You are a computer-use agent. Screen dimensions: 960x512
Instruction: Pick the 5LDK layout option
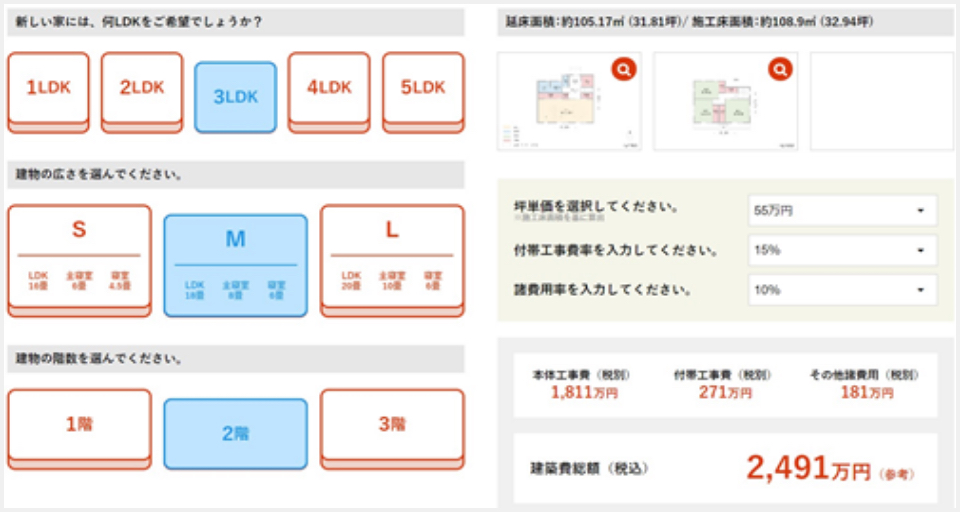coord(423,88)
